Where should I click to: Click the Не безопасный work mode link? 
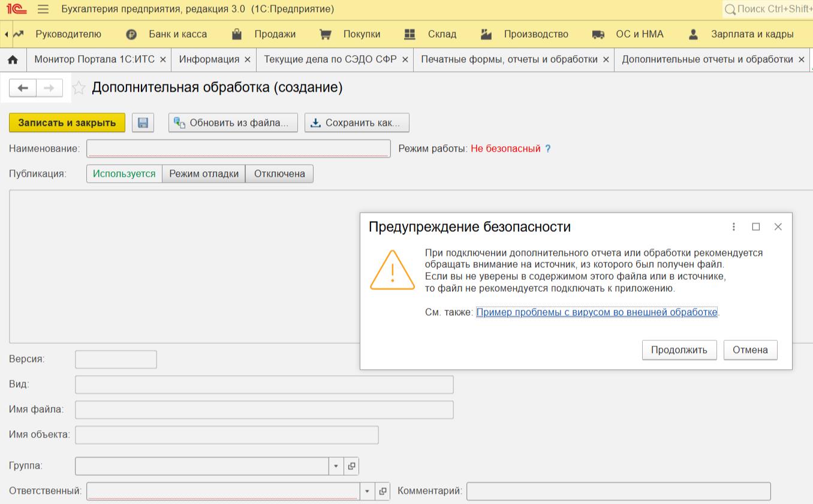(x=505, y=149)
